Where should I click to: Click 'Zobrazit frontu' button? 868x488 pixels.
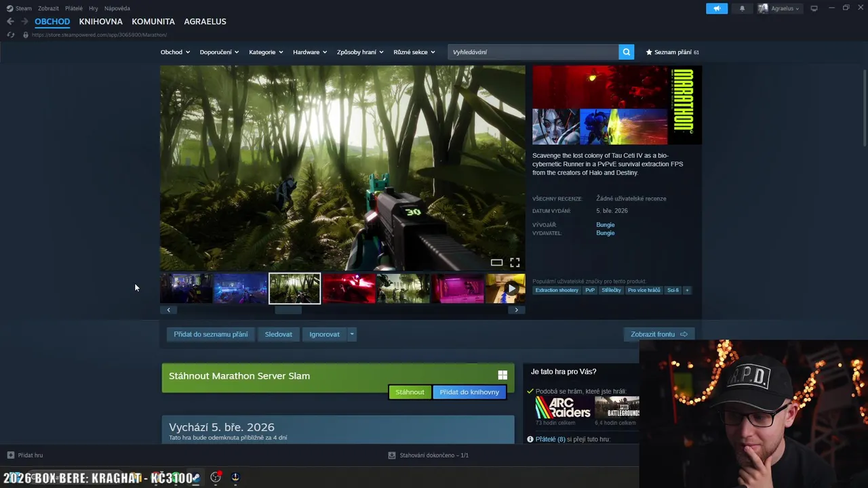658,334
